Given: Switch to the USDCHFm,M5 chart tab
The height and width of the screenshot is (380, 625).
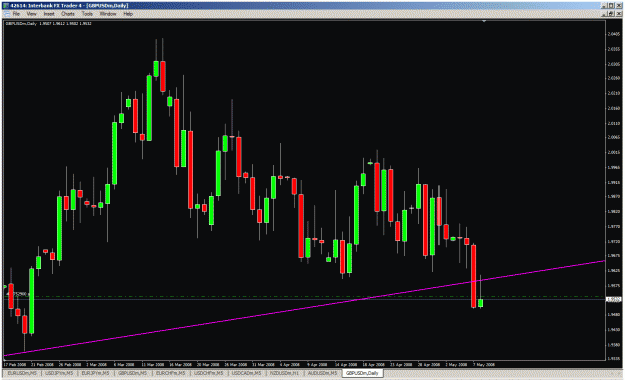Looking at the screenshot, I should pyautogui.click(x=208, y=373).
